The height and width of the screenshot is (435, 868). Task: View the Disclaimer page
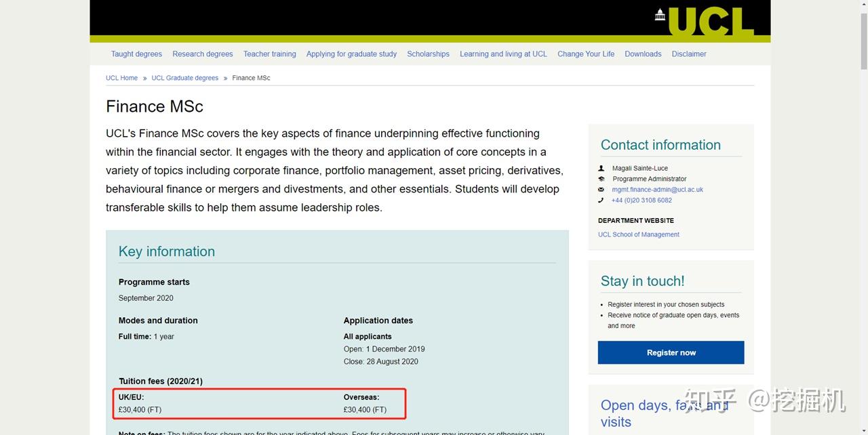pos(689,54)
